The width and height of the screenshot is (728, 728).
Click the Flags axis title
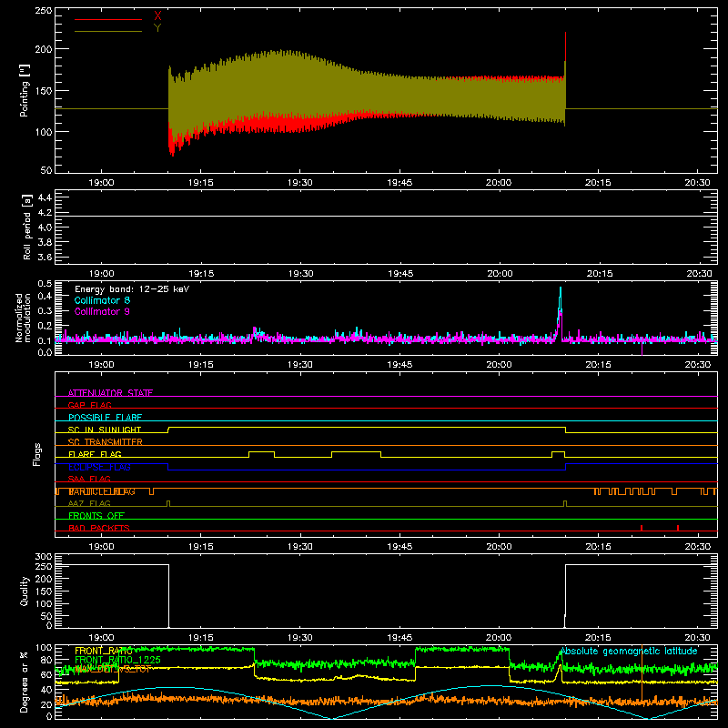point(37,454)
